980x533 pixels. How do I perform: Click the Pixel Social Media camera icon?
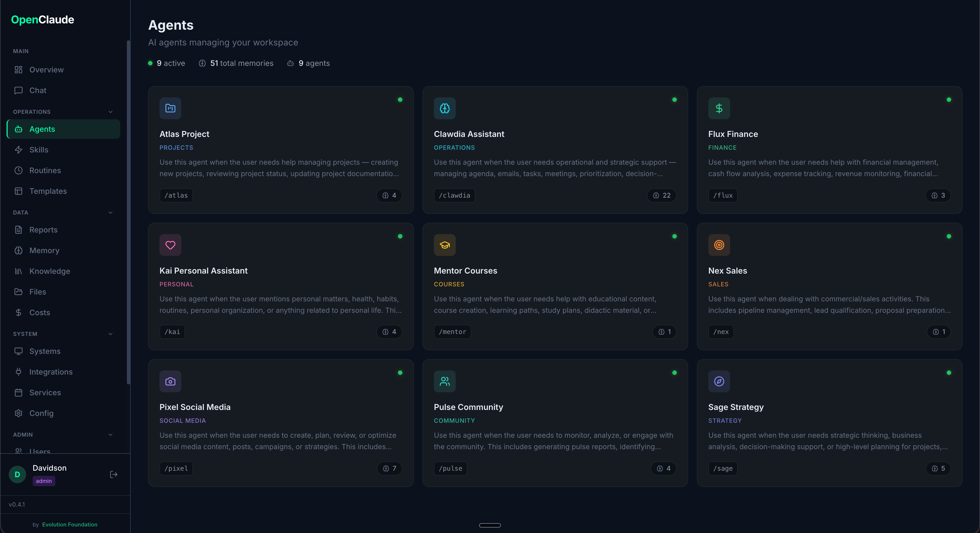(170, 381)
